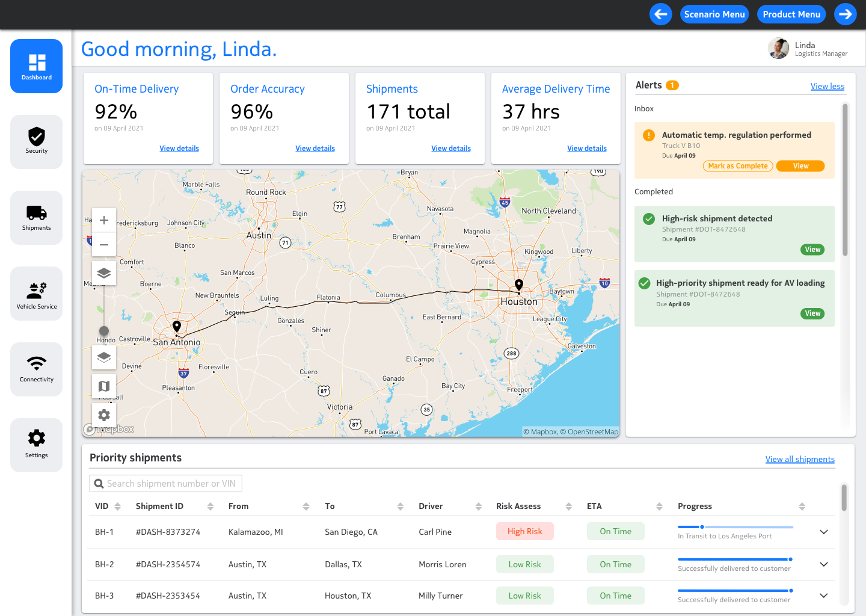
Task: Click the Alerts panel scrollbar
Action: coord(845,180)
